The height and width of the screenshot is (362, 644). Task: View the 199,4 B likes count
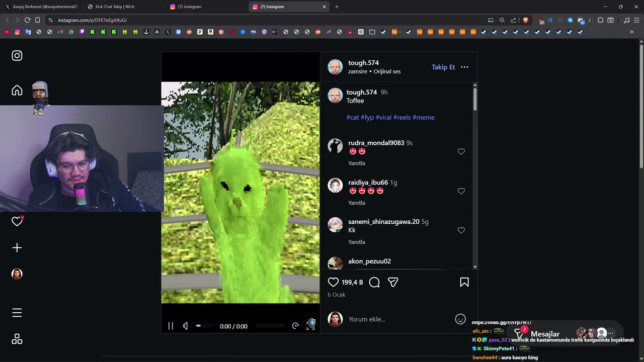(352, 283)
